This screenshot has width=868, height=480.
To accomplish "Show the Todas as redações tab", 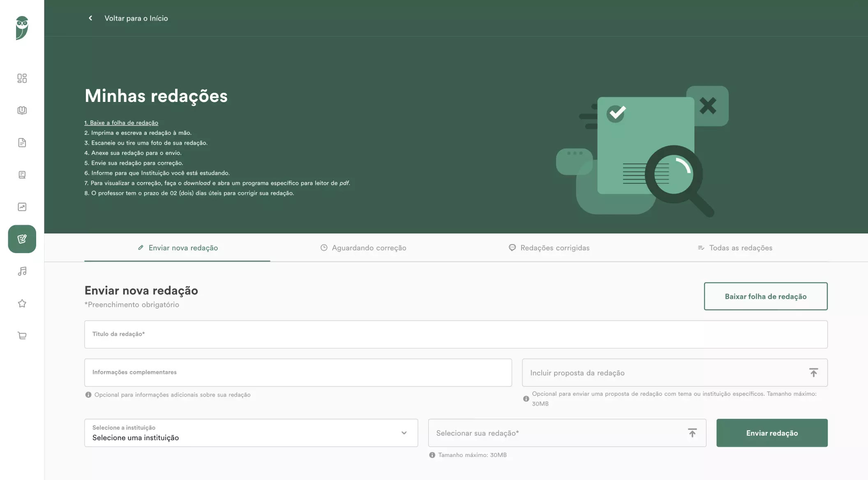I will 735,248.
